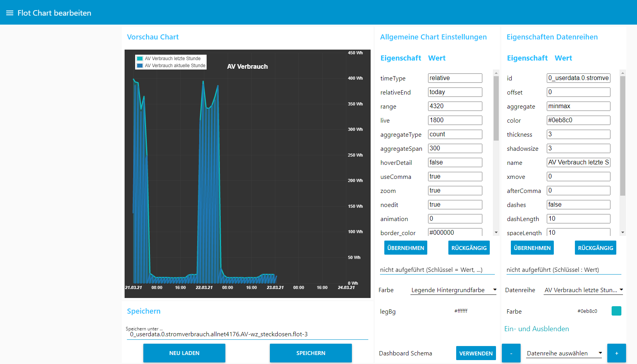Click the dashes field showing false
This screenshot has height=364, width=637.
[x=578, y=205]
